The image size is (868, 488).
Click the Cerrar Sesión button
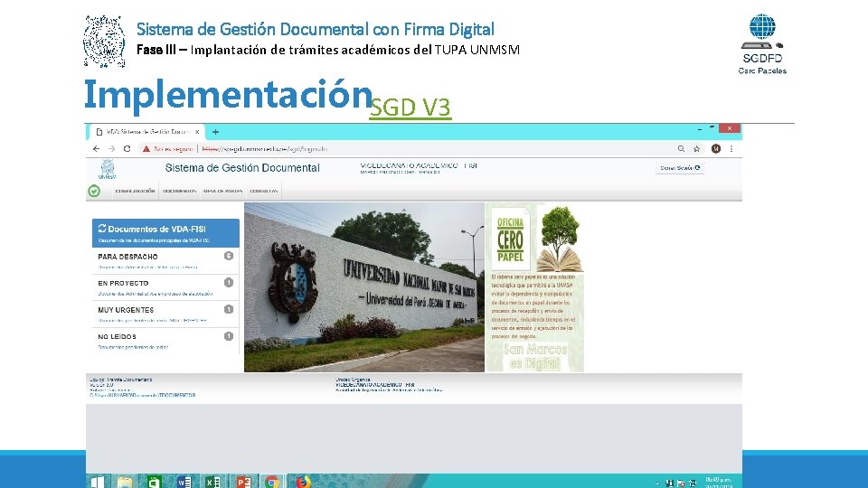click(680, 168)
